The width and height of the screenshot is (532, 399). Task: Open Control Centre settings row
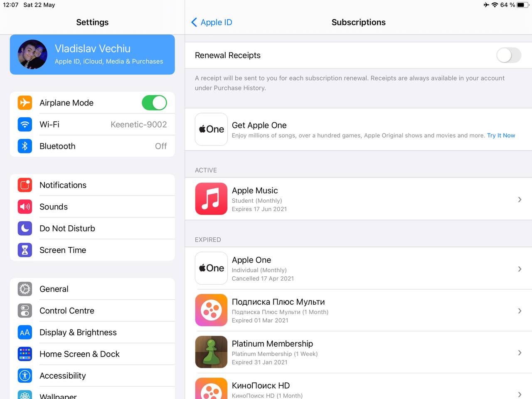[x=92, y=310]
